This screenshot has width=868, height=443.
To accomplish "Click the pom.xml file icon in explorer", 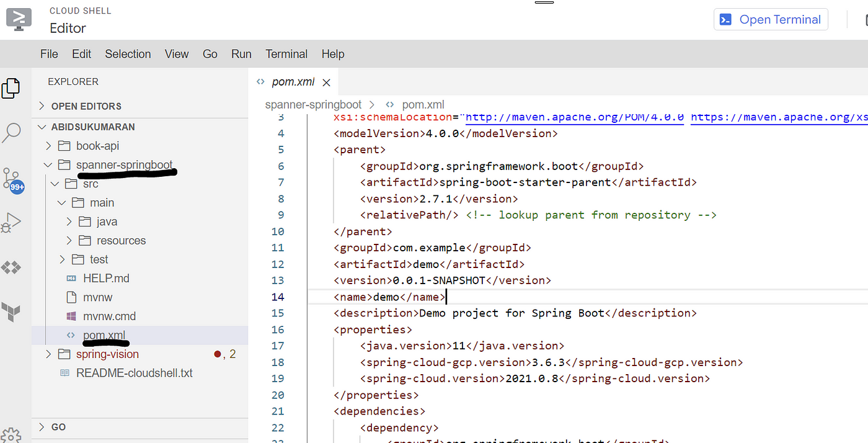I will (x=71, y=335).
